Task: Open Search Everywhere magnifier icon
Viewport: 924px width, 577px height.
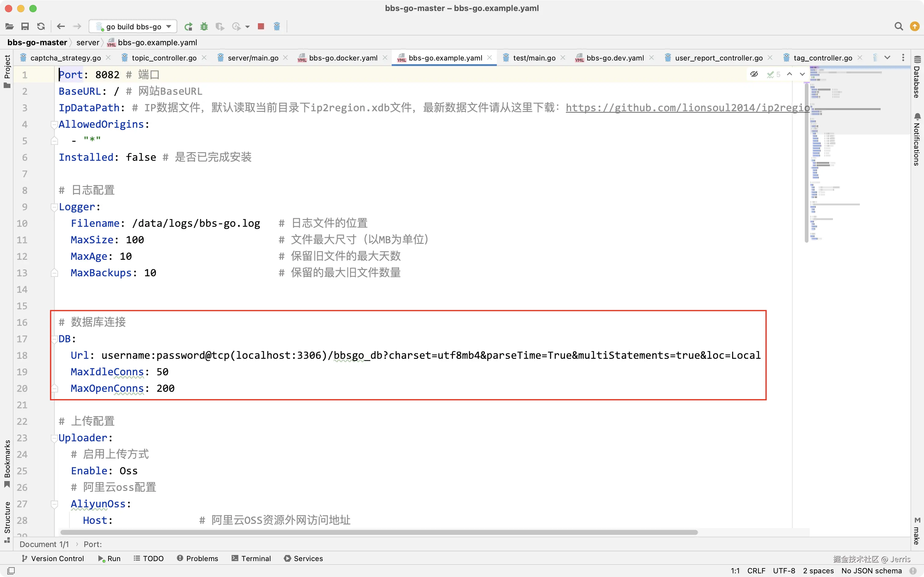Action: click(x=898, y=26)
